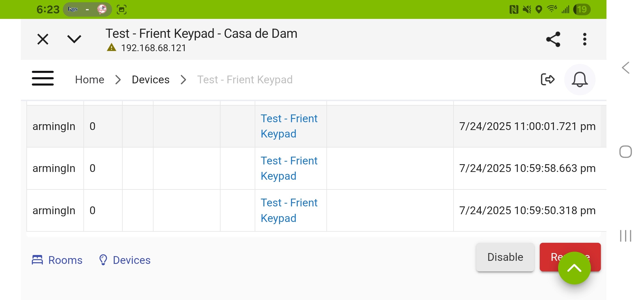Expand the browser tab down chevron
The height and width of the screenshot is (300, 644).
pos(74,39)
